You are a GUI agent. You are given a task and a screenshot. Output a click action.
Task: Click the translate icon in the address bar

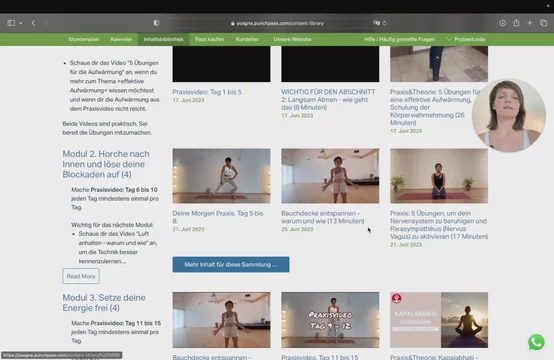click(376, 23)
